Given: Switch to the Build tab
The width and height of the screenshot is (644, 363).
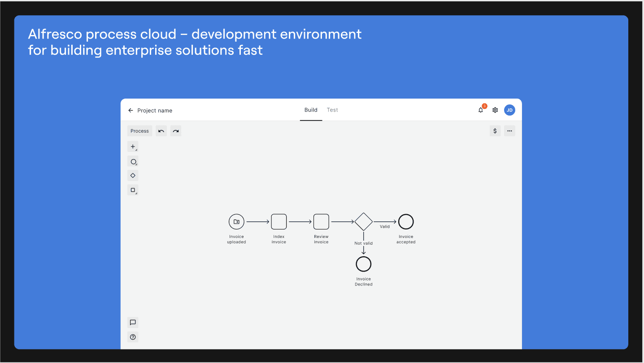Looking at the screenshot, I should point(311,110).
